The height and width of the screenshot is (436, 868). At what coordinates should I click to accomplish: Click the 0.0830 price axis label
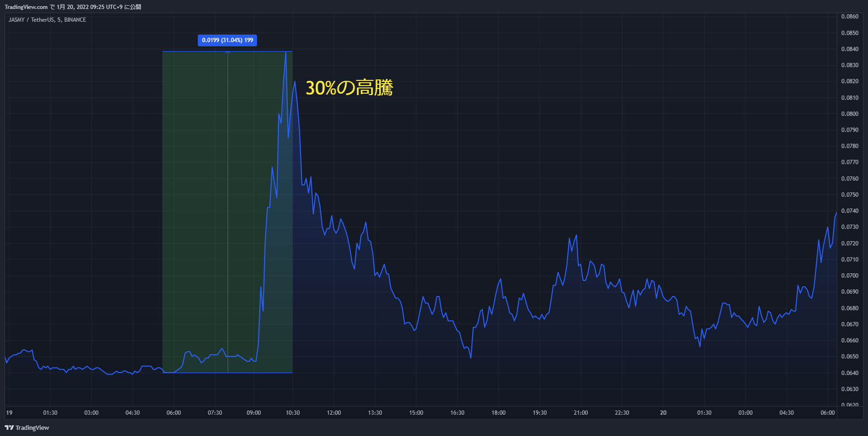coord(850,65)
